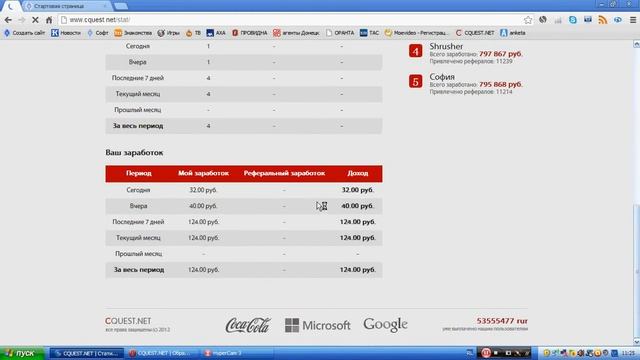The height and width of the screenshot is (360, 640).
Task: Click 'Последние 7 дней' in the earnings table
Action: (x=138, y=222)
